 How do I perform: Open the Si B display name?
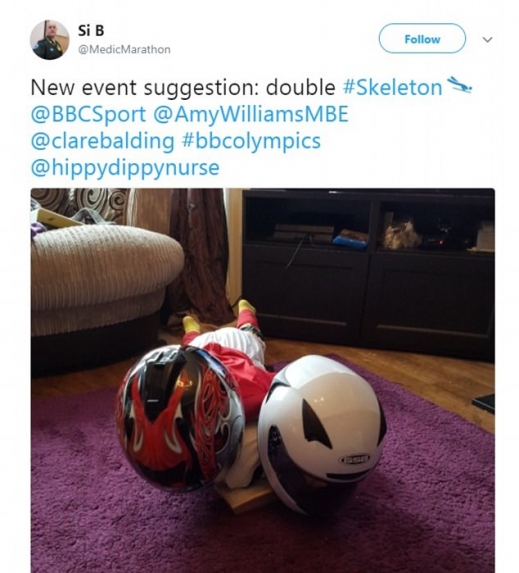click(91, 31)
